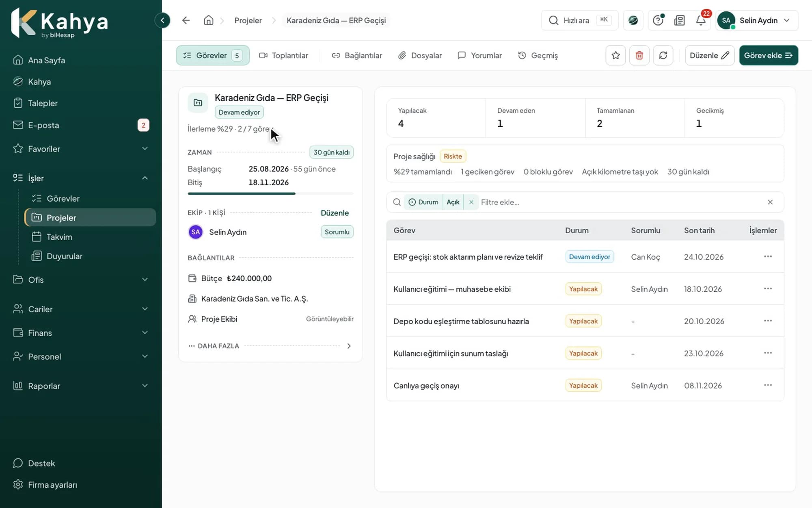Open actions menu for Canlıya geçiş onayı
This screenshot has width=812, height=508.
click(767, 385)
